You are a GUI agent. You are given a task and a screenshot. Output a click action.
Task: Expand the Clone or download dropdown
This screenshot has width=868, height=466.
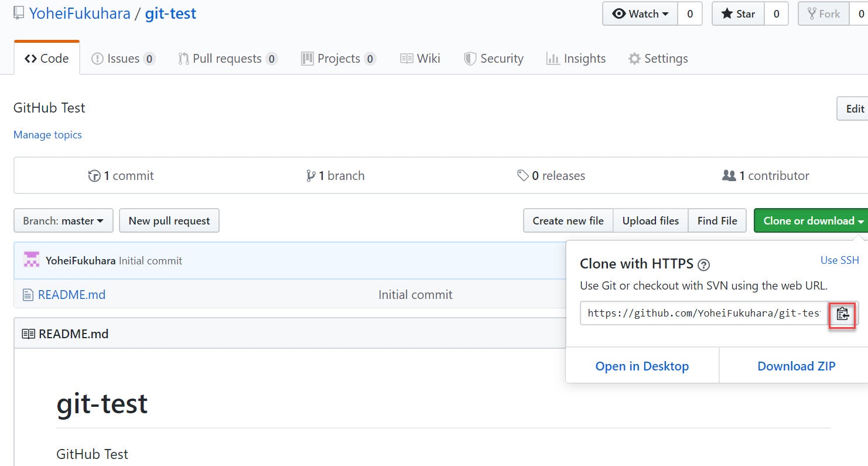click(811, 220)
